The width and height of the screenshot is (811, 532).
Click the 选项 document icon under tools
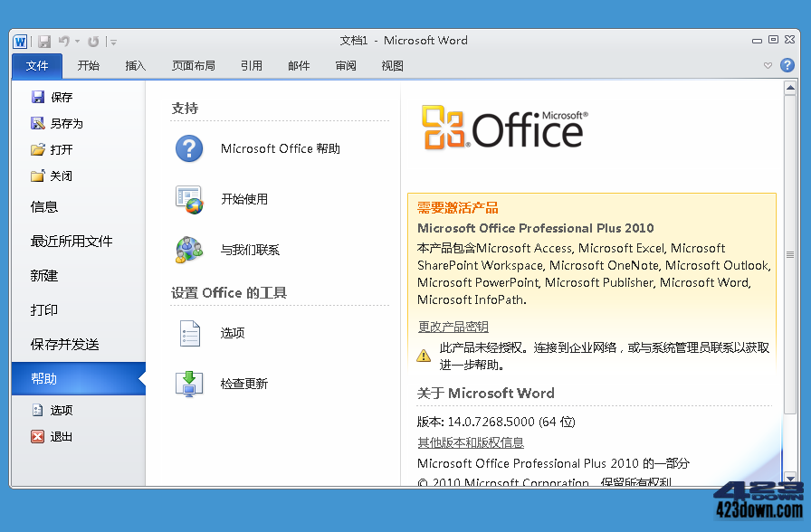190,333
